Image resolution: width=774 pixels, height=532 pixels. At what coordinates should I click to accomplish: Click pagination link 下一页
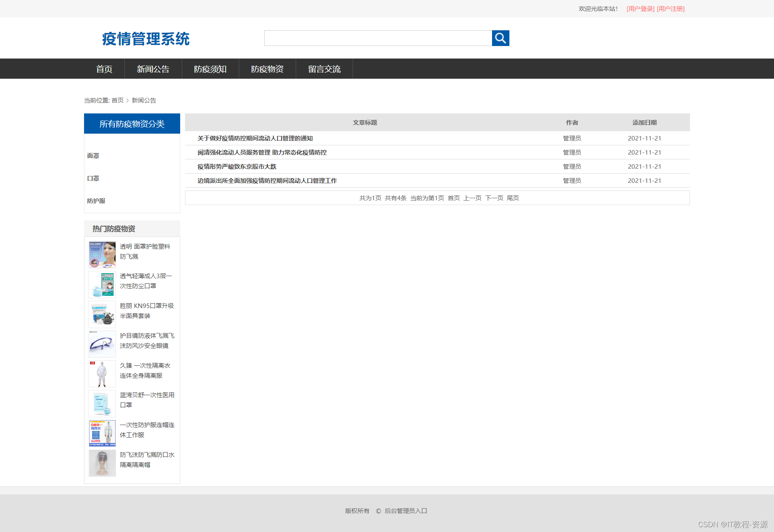(x=494, y=198)
